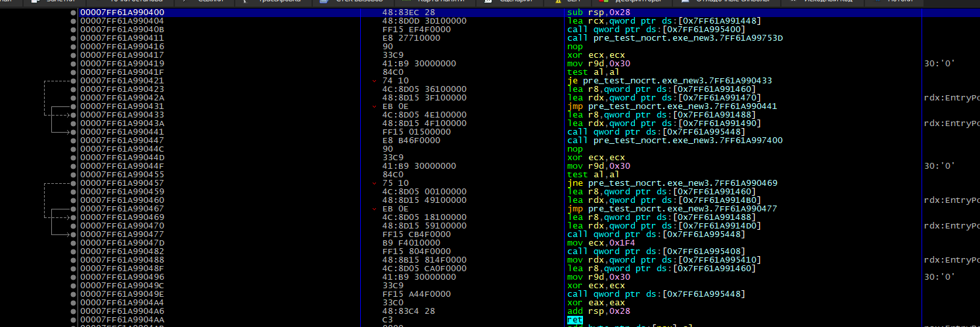Set breakpoint bullet at 00007FF61A990477
The height and width of the screenshot is (327, 980).
point(73,234)
